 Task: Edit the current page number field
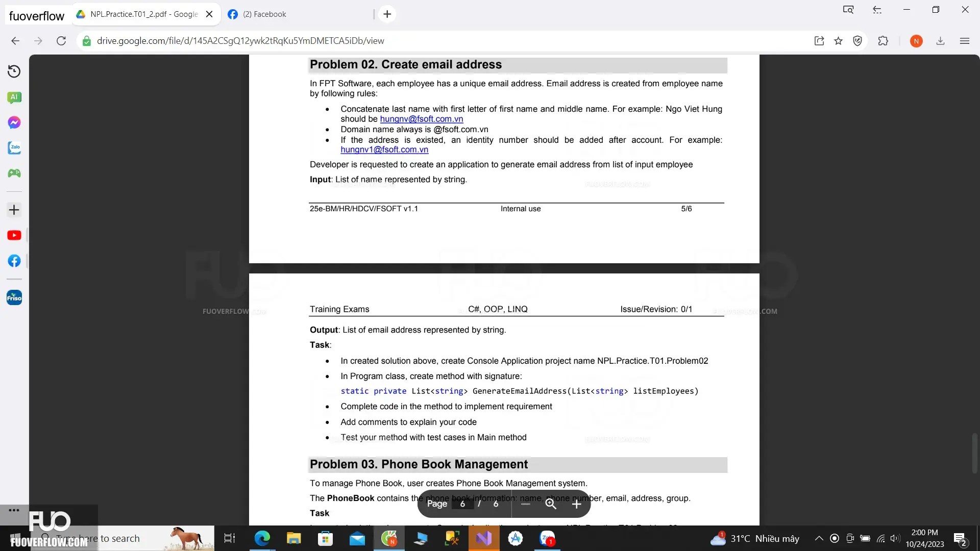pyautogui.click(x=462, y=504)
